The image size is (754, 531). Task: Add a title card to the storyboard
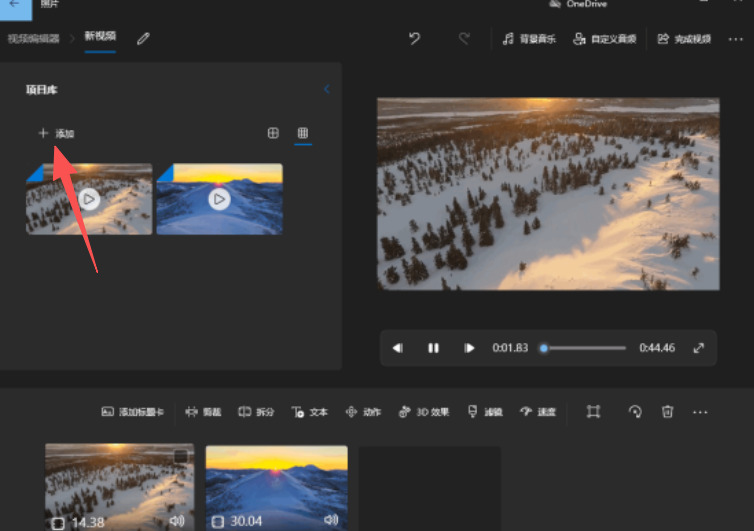click(133, 412)
